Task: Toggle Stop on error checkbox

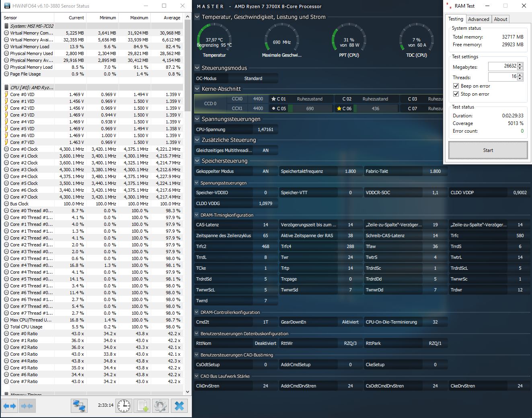Action: (456, 94)
